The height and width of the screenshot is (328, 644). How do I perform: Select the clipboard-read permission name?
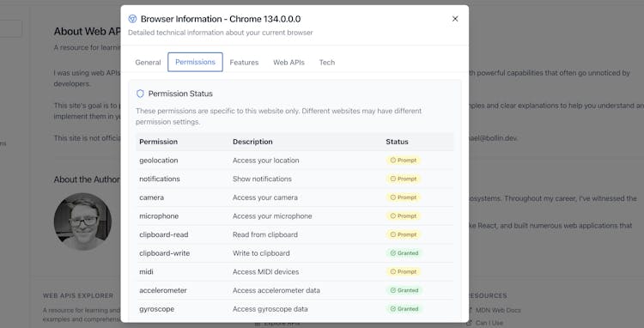coord(163,234)
